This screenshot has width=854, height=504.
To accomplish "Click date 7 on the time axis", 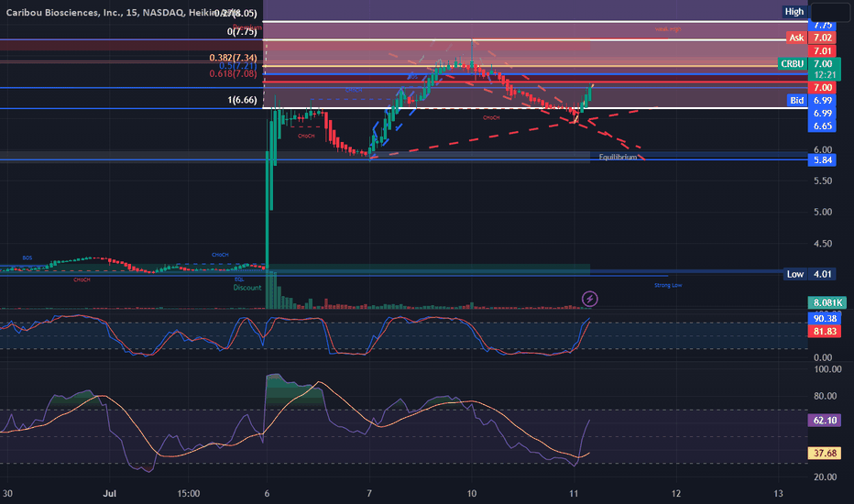I will (369, 493).
